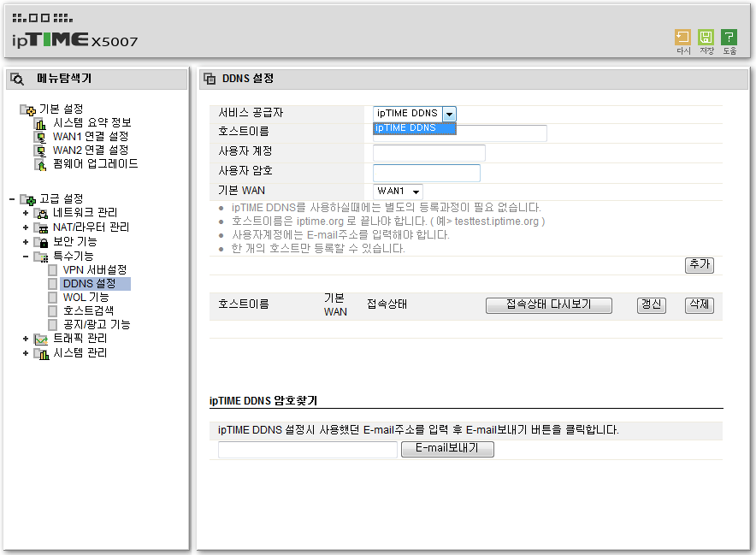The image size is (756, 555).
Task: Collapse the 특수기능 tree node
Action: [26, 256]
